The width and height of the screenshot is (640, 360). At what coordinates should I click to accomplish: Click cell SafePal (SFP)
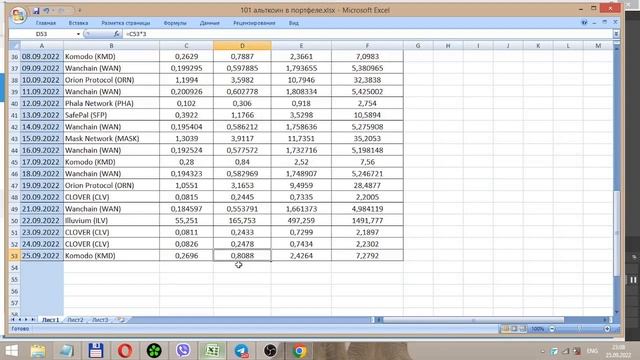[x=111, y=115]
